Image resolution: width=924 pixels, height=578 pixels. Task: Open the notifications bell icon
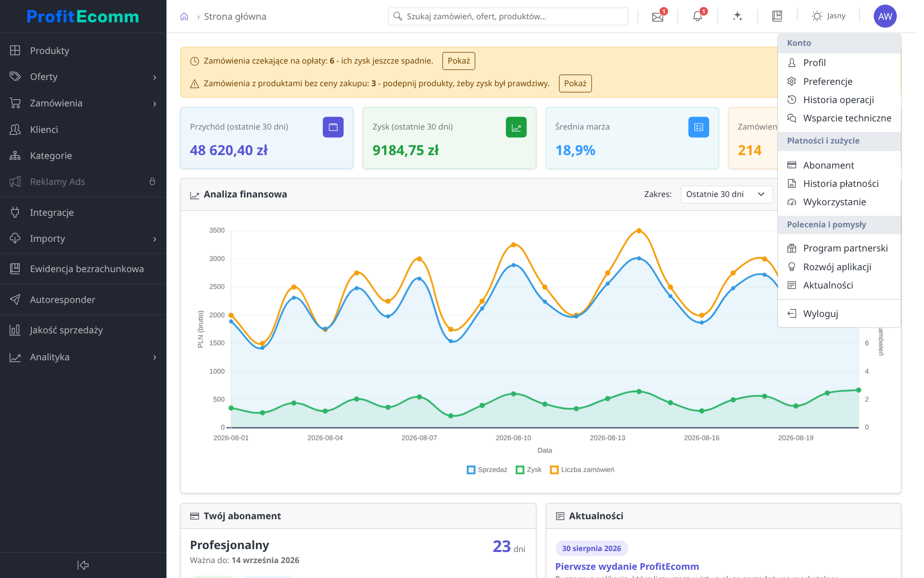[697, 16]
